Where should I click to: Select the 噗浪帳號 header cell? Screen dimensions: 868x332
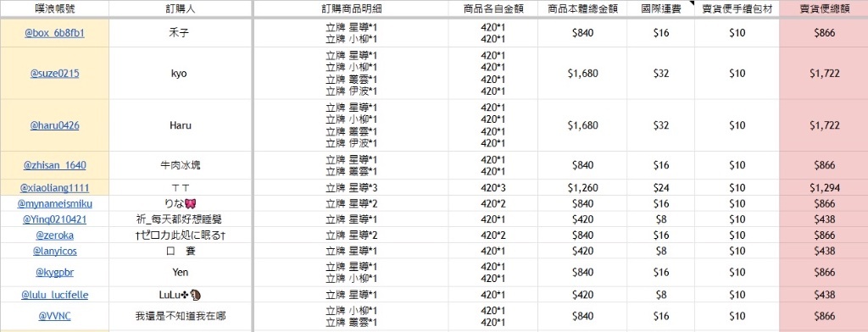[54, 9]
